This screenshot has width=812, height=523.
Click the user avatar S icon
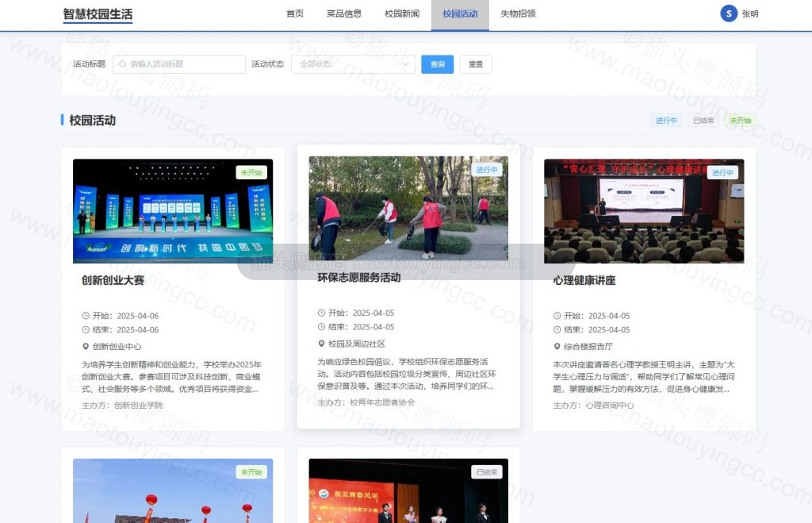pos(729,13)
